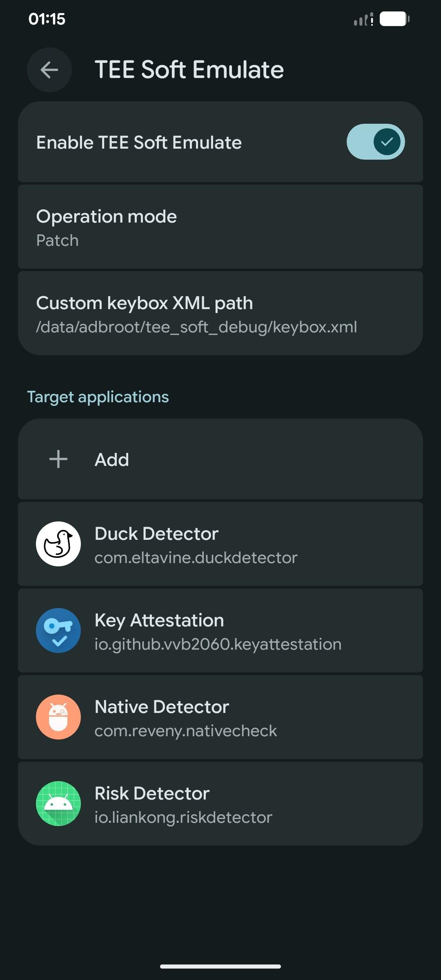
Task: Select io.liankong.riskdetector package text
Action: coord(183,817)
